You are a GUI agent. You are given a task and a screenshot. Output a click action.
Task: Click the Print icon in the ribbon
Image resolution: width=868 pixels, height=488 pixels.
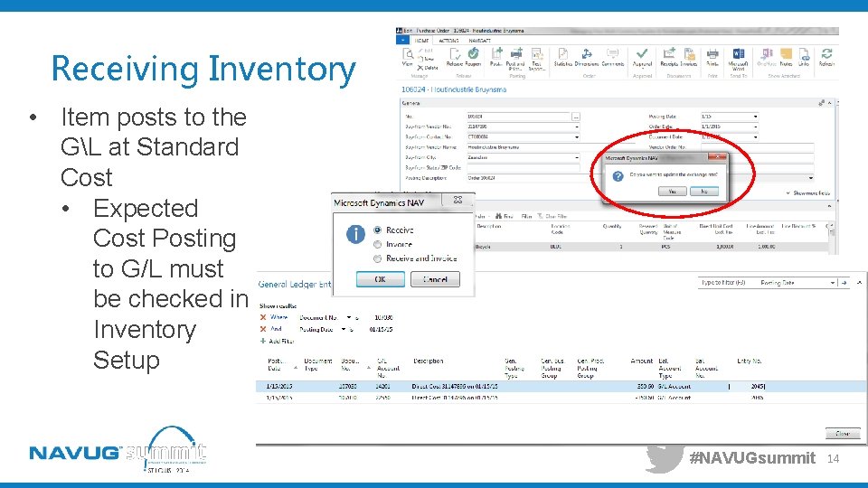click(712, 57)
